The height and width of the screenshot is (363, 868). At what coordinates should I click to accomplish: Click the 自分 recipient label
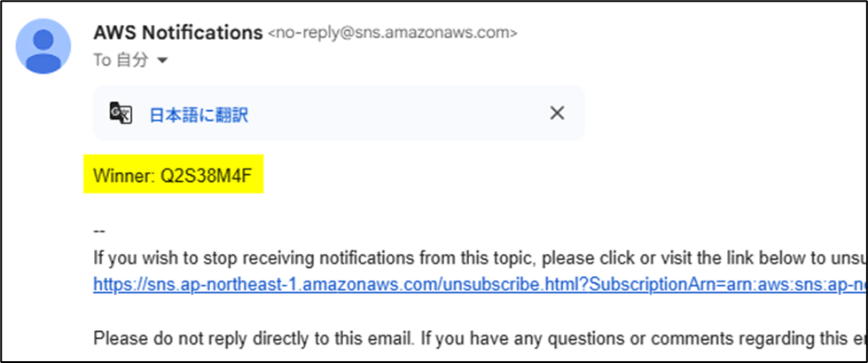click(x=136, y=60)
